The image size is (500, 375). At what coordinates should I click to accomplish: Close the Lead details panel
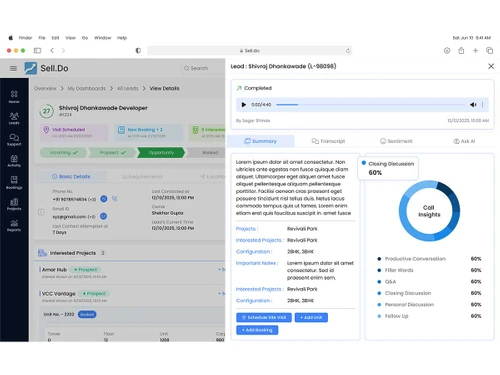pos(491,66)
